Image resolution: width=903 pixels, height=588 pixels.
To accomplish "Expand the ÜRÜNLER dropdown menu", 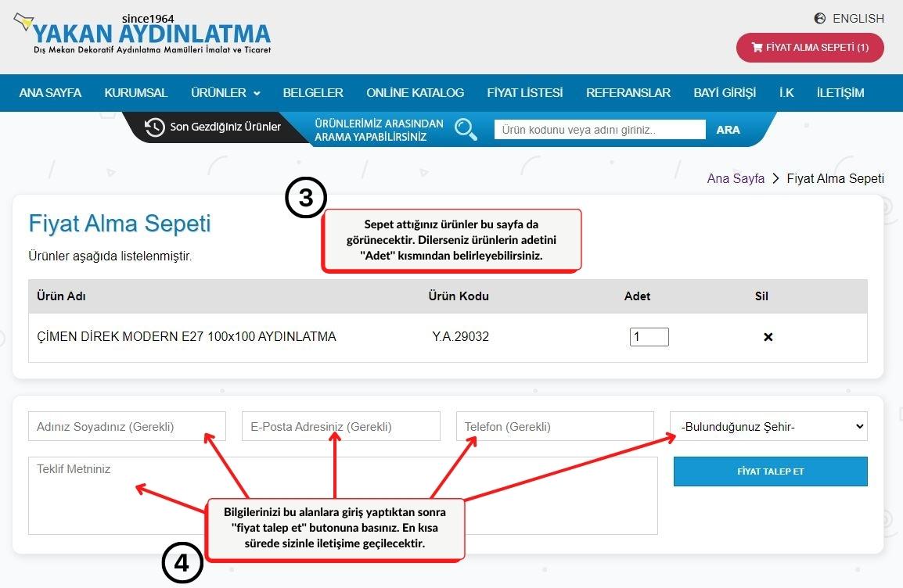I will tap(225, 93).
